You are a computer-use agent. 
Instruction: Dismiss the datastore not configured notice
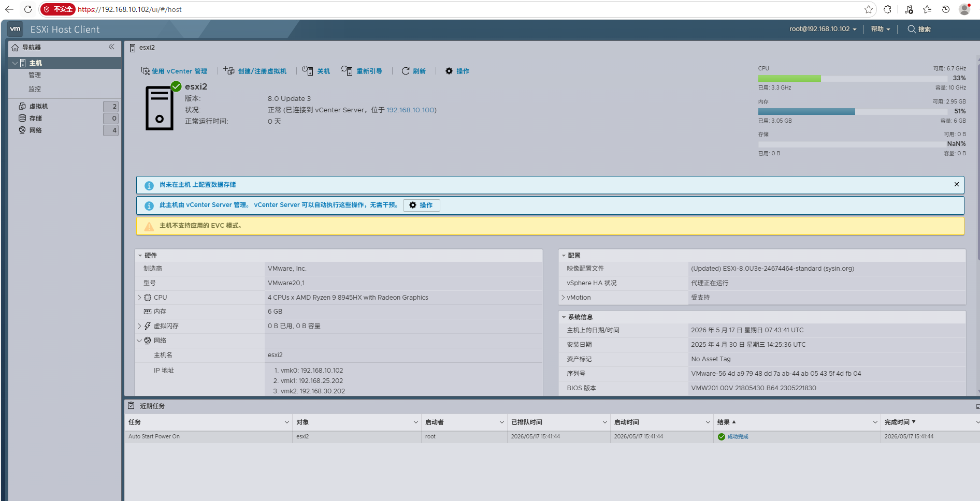(x=957, y=184)
